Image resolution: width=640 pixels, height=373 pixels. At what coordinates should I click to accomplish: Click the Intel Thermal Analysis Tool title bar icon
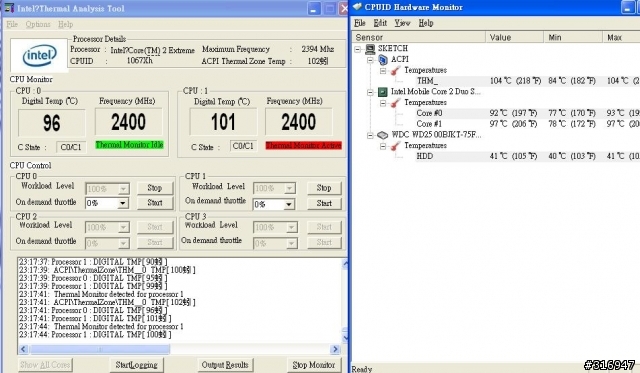[x=8, y=8]
